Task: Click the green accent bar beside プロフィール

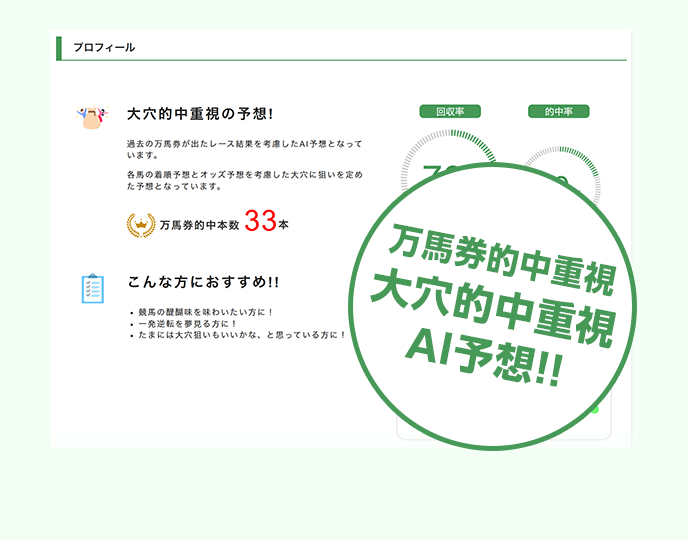Action: point(59,48)
